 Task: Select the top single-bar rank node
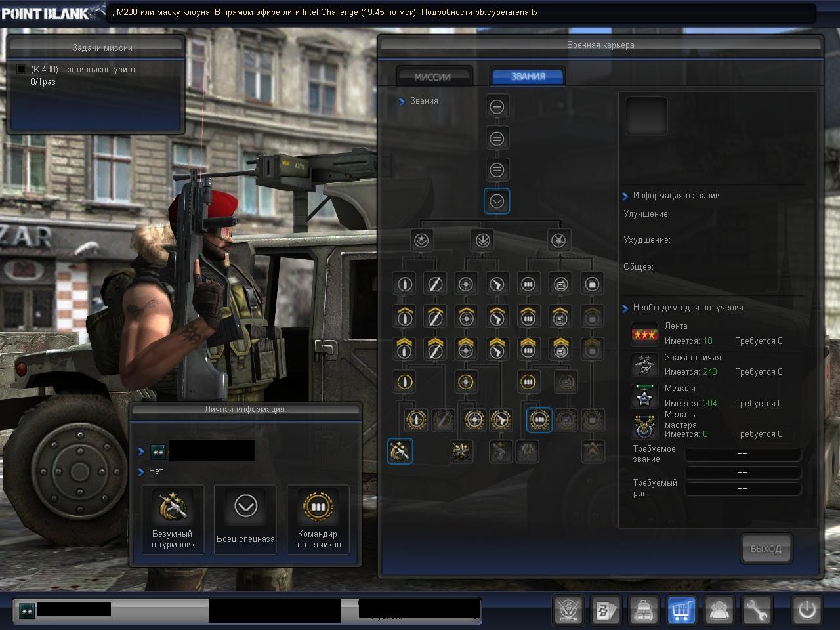click(x=497, y=106)
